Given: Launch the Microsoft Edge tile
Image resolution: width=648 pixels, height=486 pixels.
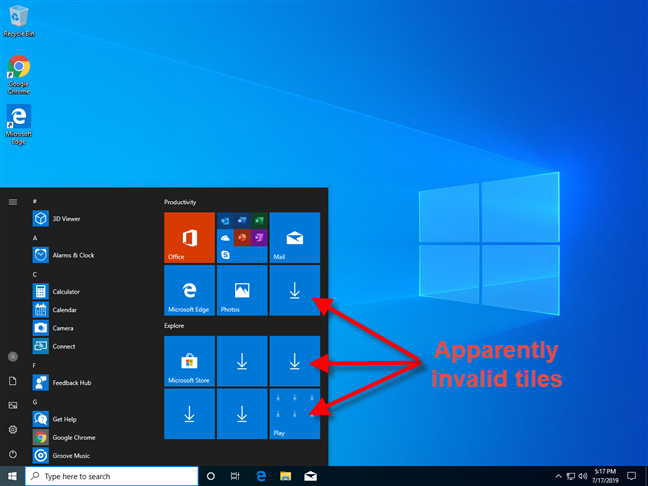Looking at the screenshot, I should [x=189, y=290].
